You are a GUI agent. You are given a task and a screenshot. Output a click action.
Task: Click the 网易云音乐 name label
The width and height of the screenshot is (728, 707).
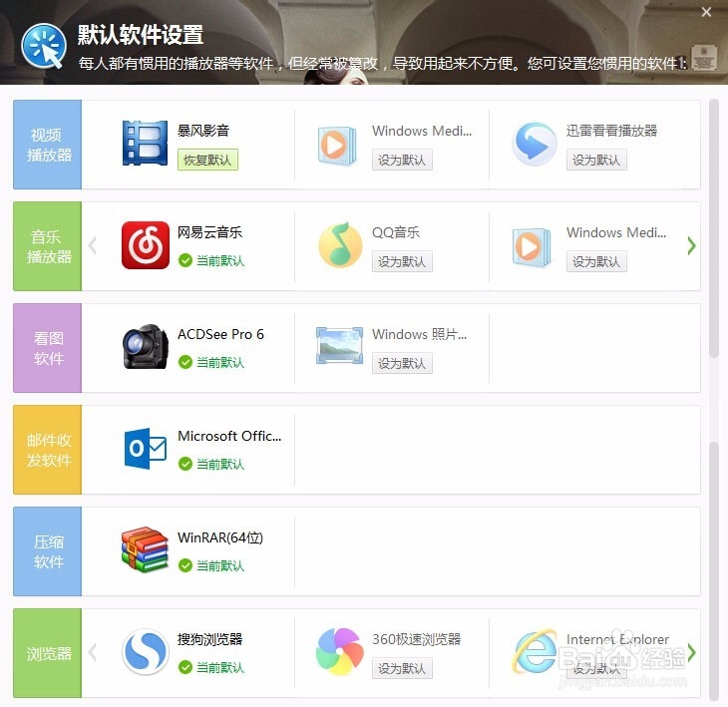coord(209,232)
